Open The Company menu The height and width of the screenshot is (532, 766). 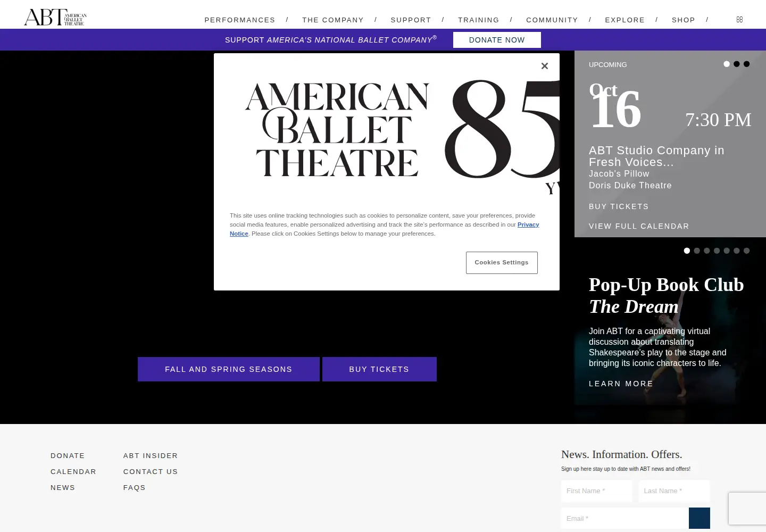click(x=333, y=20)
